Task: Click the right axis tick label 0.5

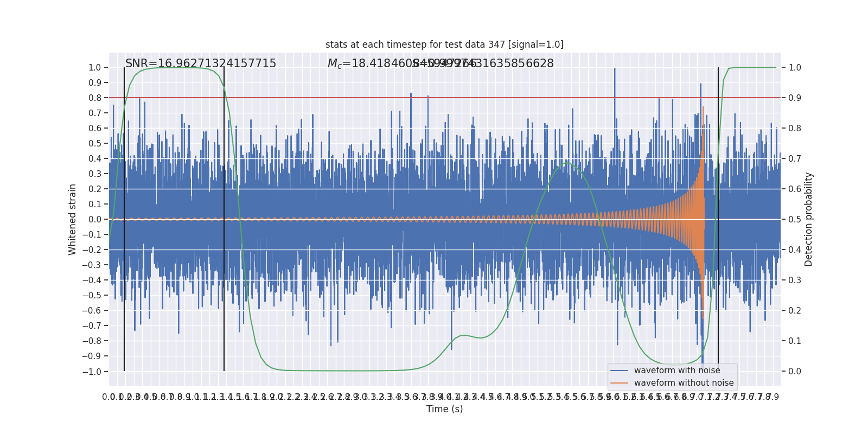Action: click(795, 219)
